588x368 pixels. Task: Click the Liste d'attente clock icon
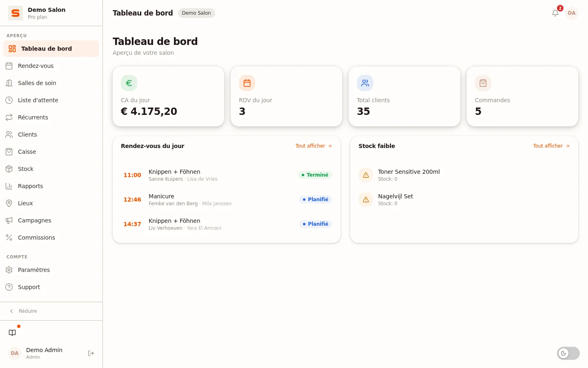pyautogui.click(x=9, y=100)
